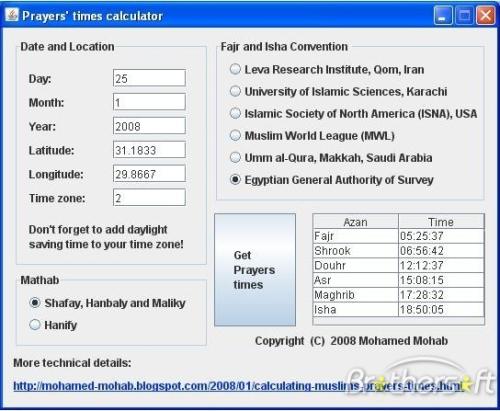This screenshot has width=500, height=411.
Task: Click the Copyright (C) 2008 Mohamed Mohab text
Action: click(x=351, y=341)
